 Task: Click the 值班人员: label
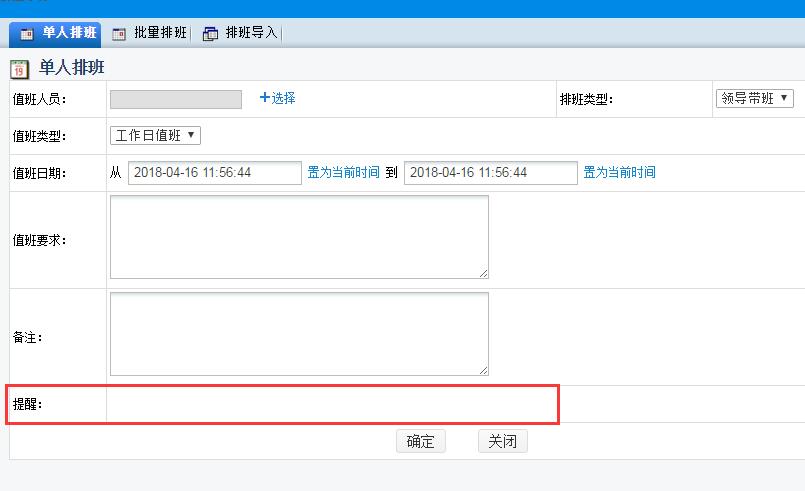[x=40, y=99]
